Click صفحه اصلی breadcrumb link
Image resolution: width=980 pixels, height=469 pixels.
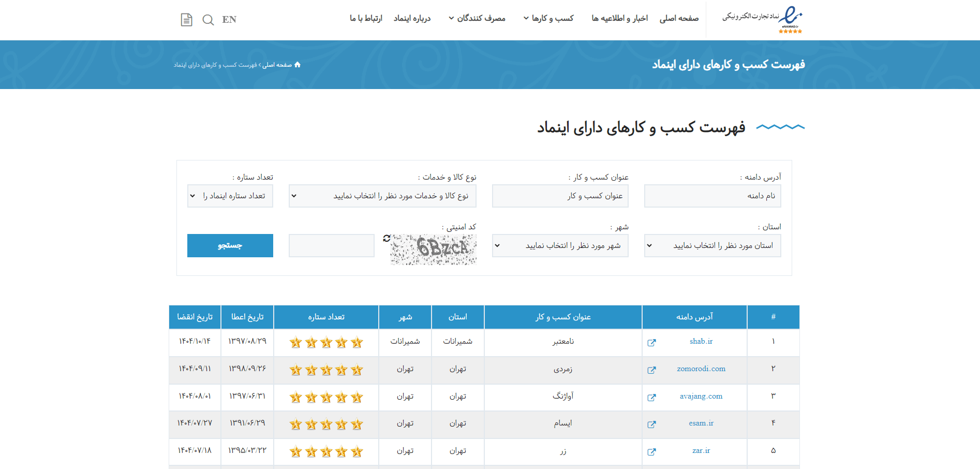click(x=277, y=65)
